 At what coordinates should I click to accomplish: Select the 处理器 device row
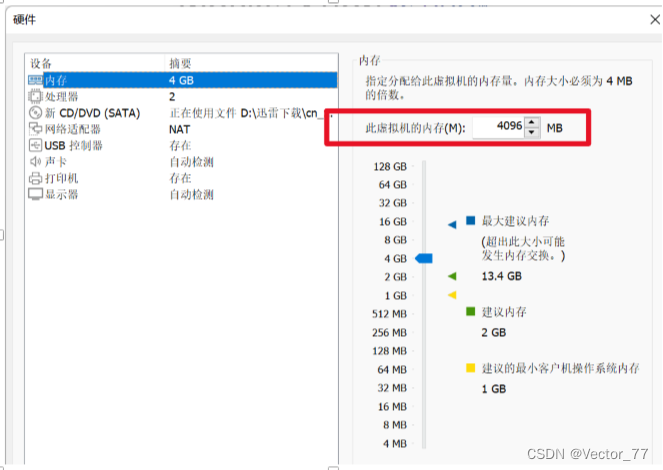182,96
